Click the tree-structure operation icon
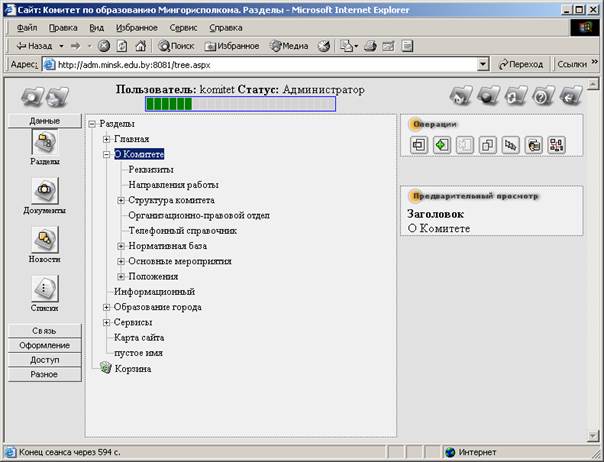604x462 pixels. click(557, 145)
